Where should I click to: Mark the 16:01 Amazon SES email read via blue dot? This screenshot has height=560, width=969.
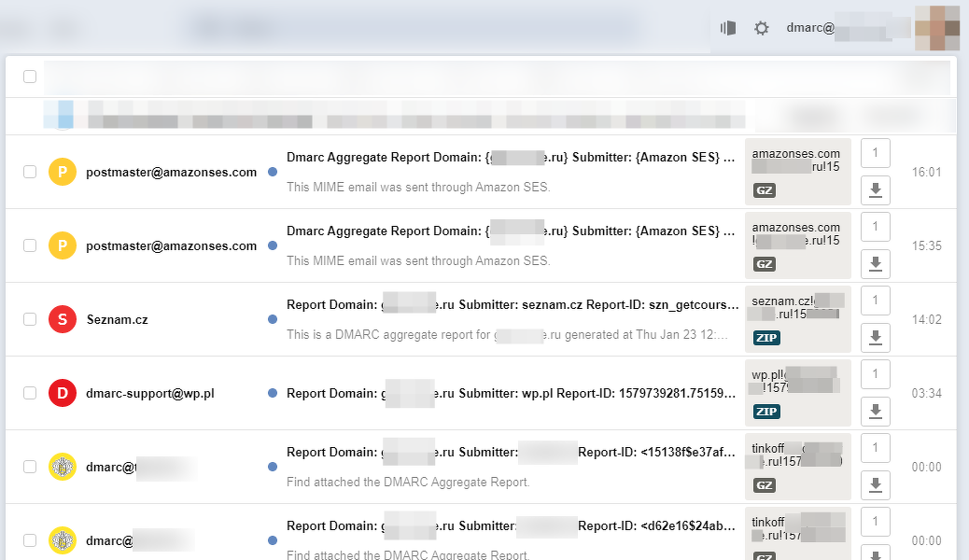(273, 172)
